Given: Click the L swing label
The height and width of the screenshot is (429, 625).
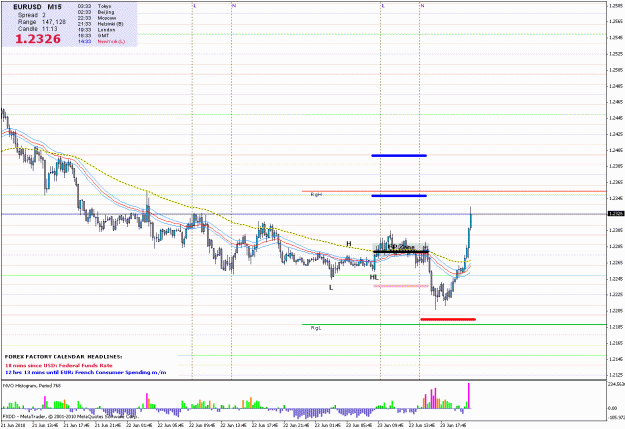Looking at the screenshot, I should 331,287.
